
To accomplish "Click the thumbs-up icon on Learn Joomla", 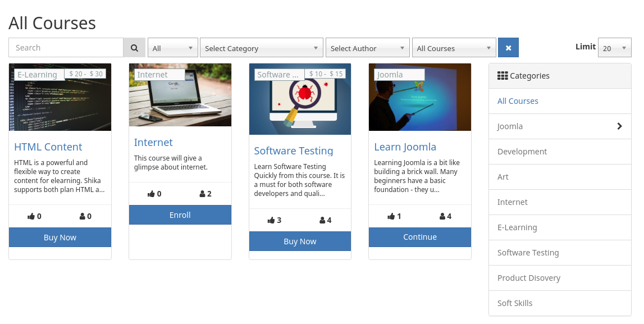I will click(391, 216).
